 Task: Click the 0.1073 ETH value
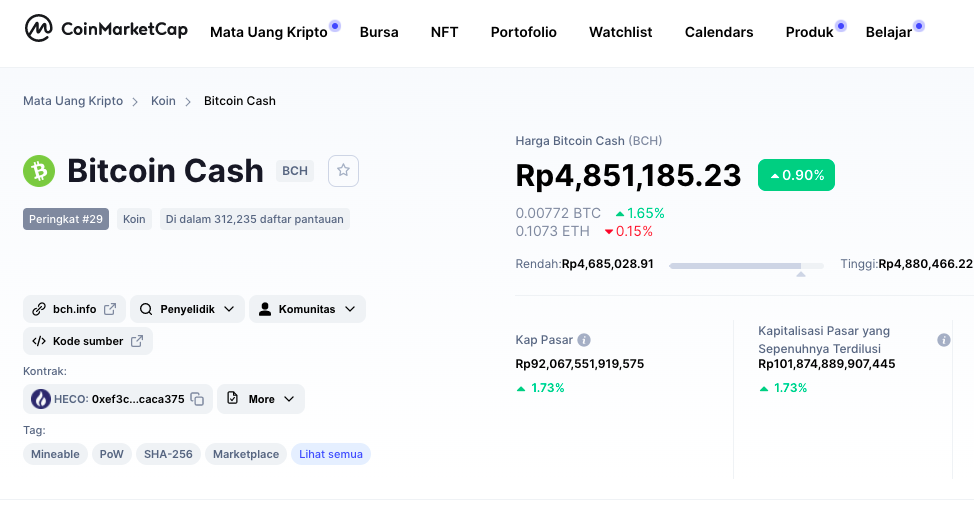553,231
